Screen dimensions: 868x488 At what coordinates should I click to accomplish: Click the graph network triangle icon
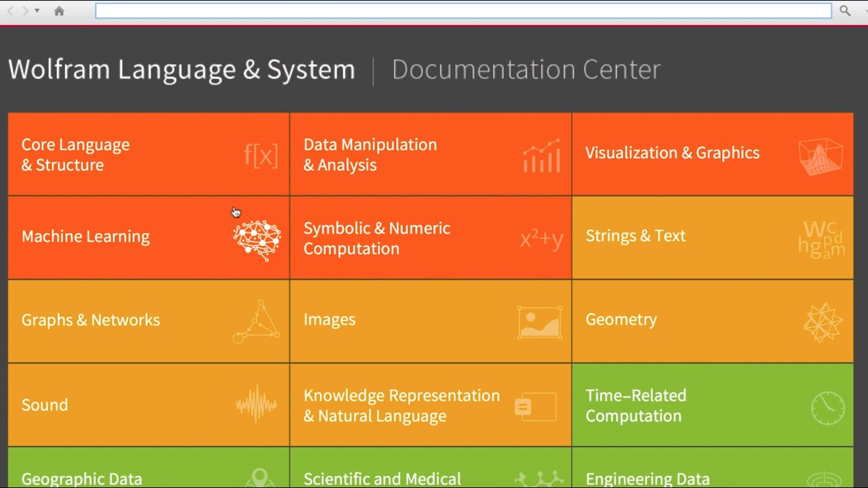(x=256, y=322)
